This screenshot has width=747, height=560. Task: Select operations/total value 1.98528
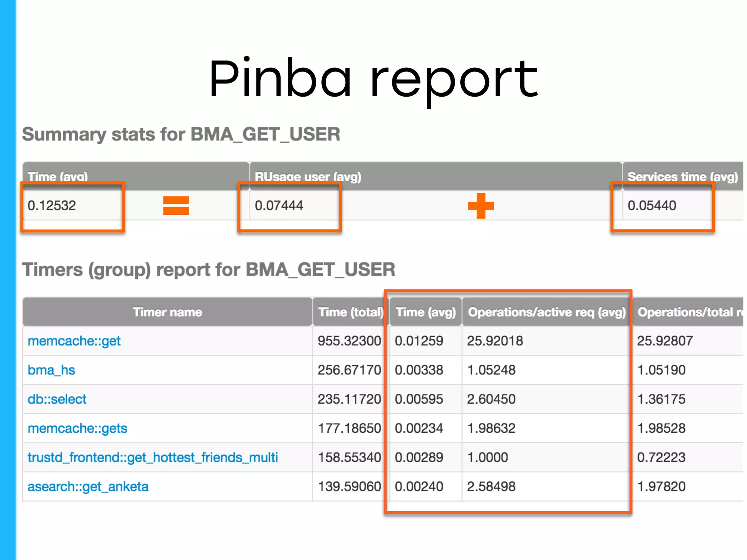click(661, 428)
